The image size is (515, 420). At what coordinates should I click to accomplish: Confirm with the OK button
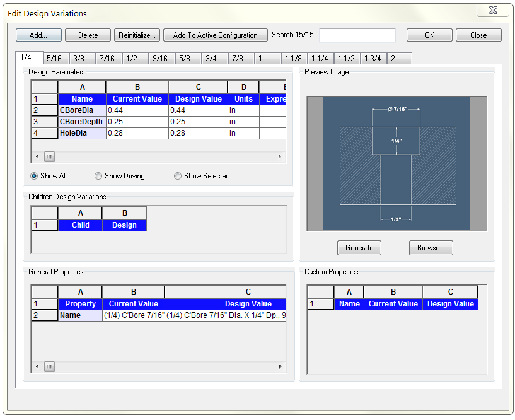pos(429,35)
